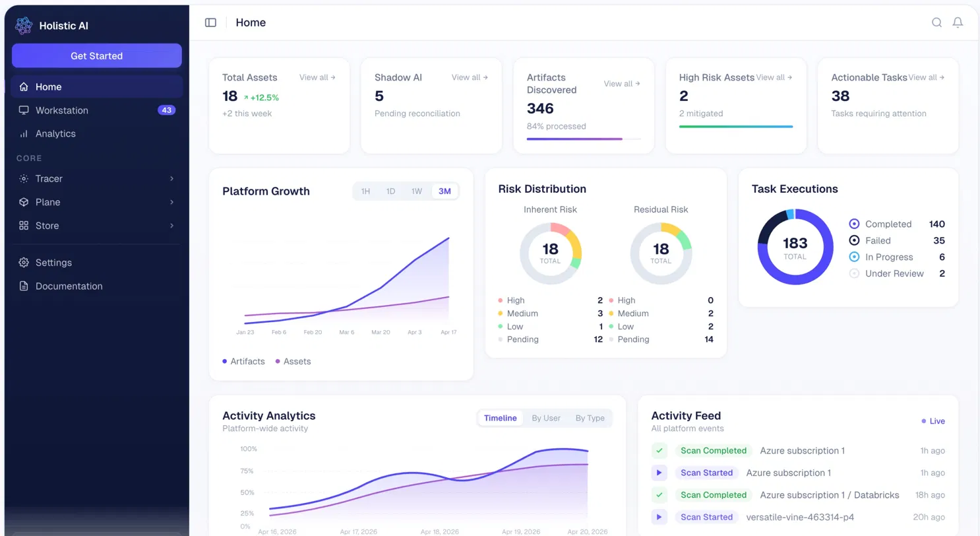Viewport: 980px width, 536px height.
Task: Click the Inherent Risk Pending value 12
Action: (598, 339)
